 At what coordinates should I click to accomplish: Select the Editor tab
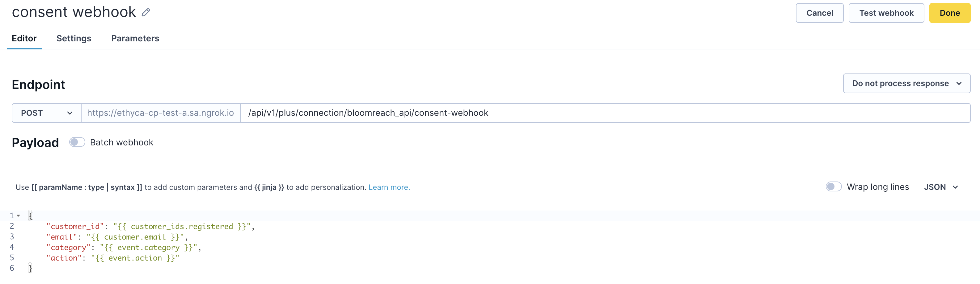point(24,38)
